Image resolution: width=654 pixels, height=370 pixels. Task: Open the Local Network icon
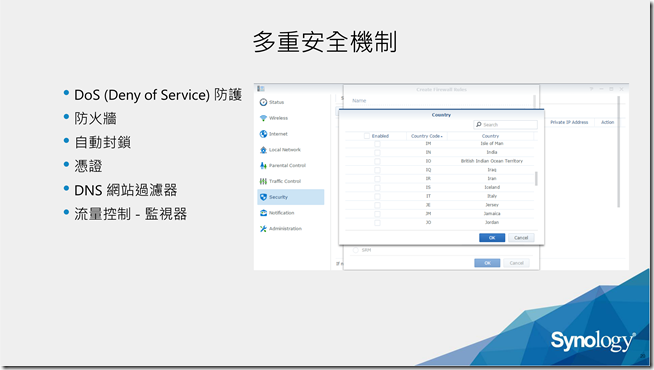263,150
